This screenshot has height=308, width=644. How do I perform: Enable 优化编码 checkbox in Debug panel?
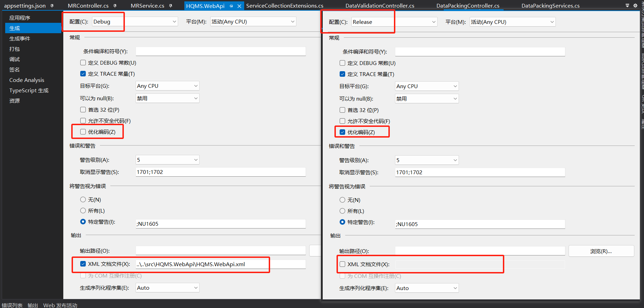[x=83, y=132]
